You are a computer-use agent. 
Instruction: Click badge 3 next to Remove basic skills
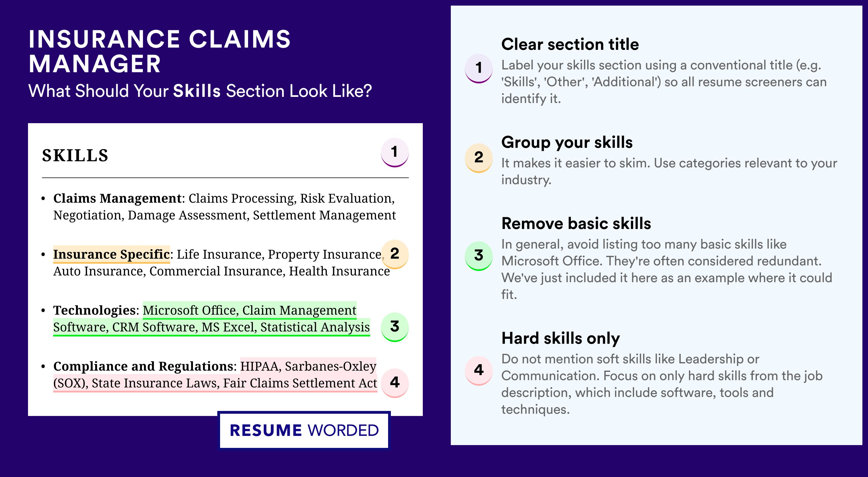tap(479, 256)
